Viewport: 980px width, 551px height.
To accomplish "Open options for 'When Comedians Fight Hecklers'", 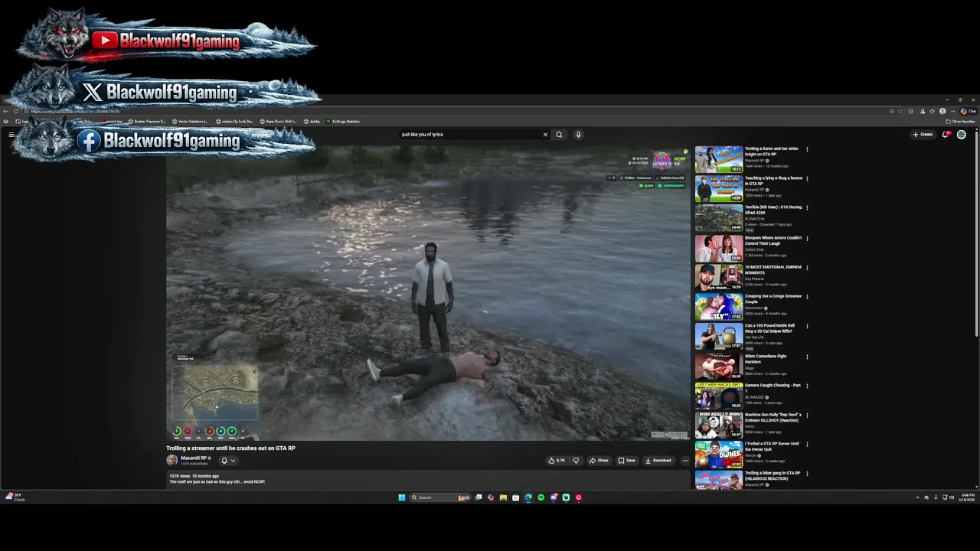I will (807, 357).
